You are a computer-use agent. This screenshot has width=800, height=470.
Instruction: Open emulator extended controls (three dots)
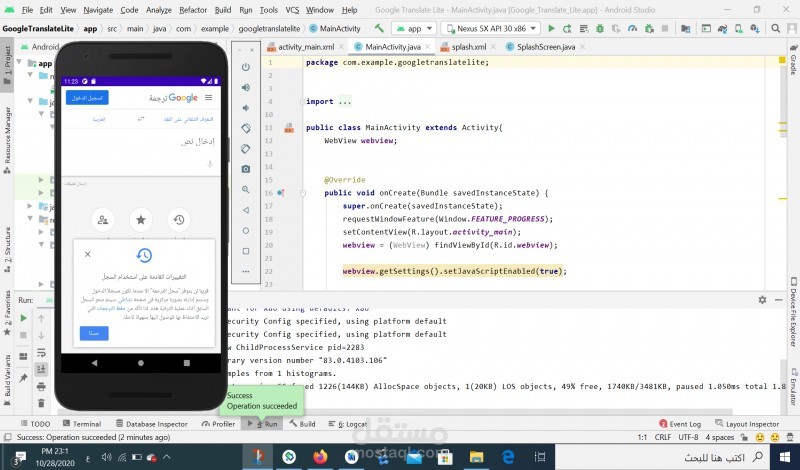[246, 271]
